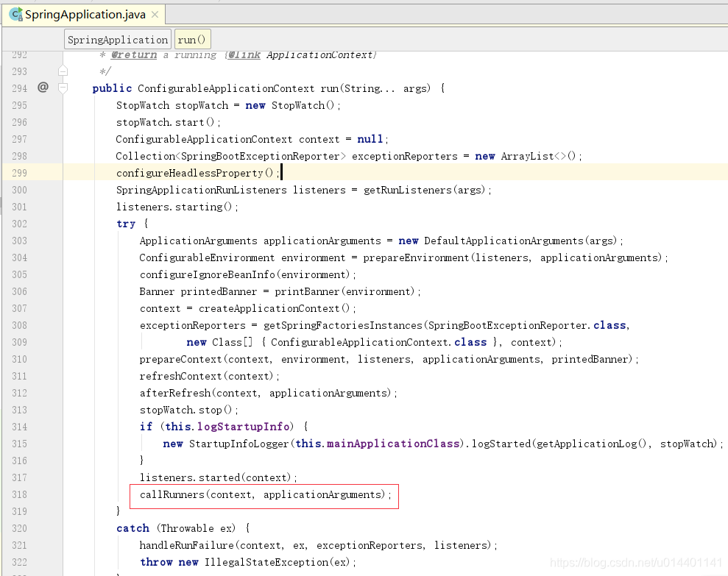
Task: Click getSpringFactoriesInstances on line 308
Action: (x=342, y=325)
